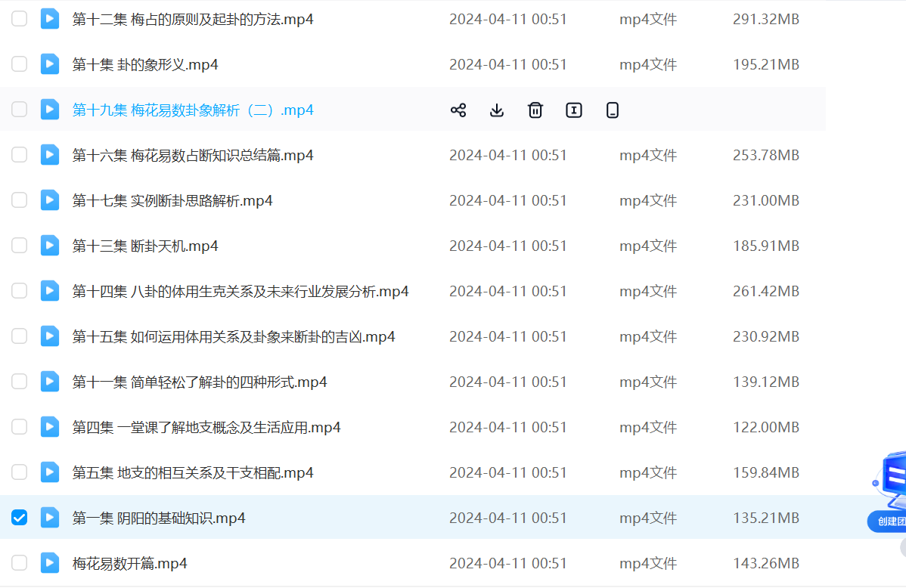906x588 pixels.
Task: Click the send-to-phone icon
Action: (613, 110)
